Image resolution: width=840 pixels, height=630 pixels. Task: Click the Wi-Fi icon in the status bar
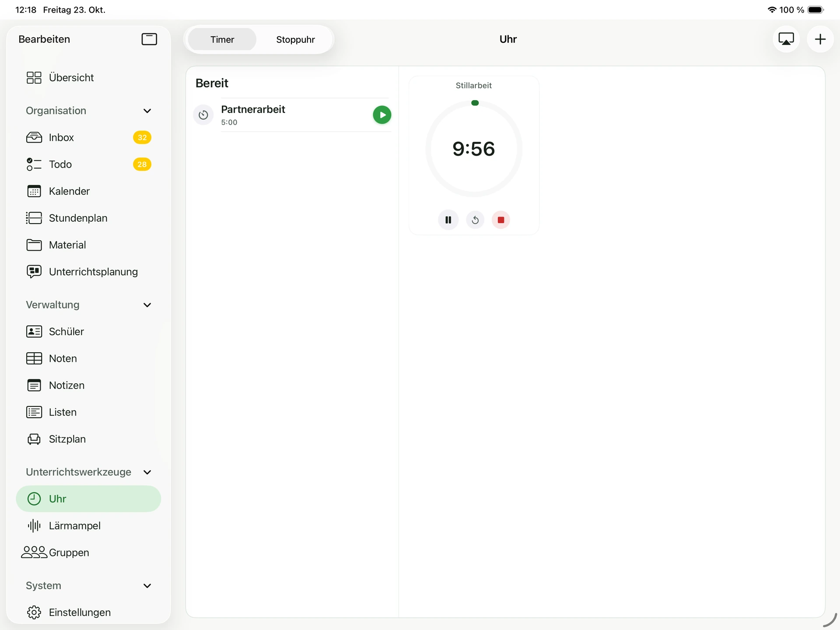(x=772, y=10)
